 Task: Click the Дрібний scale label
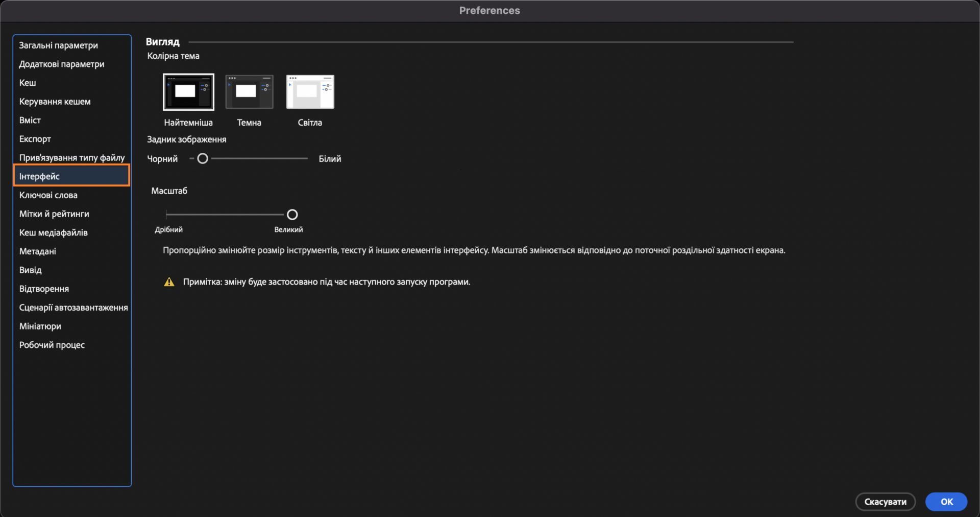tap(168, 230)
